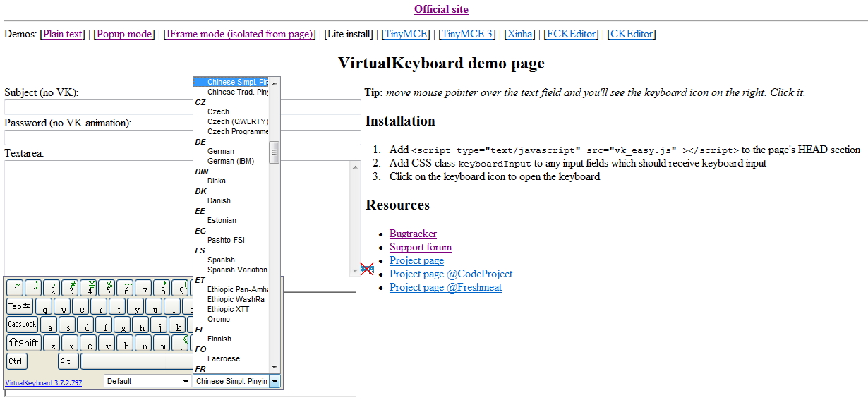The height and width of the screenshot is (405, 868).
Task: Click the backtick key on virtual keyboard
Action: [x=15, y=288]
